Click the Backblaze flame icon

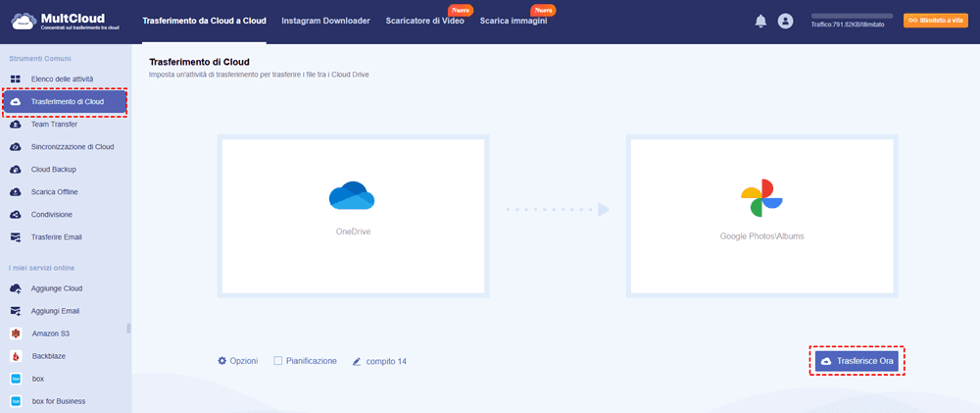click(x=17, y=356)
